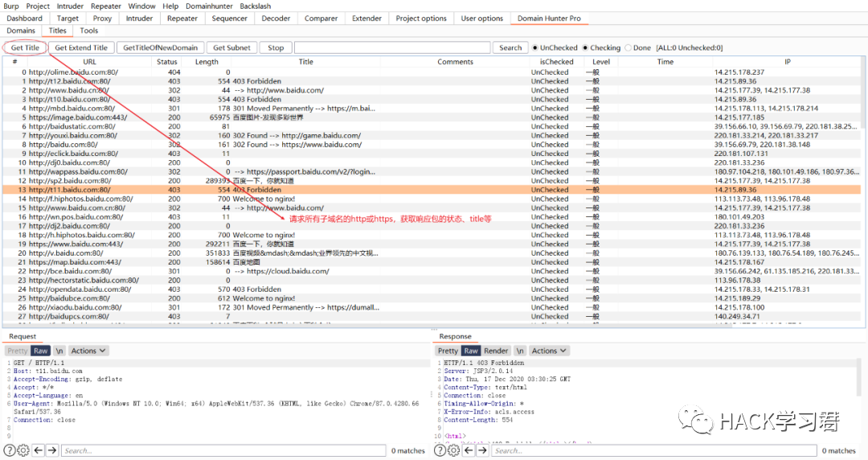This screenshot has width=868, height=460.
Task: Open help icon in Response search bar
Action: click(x=440, y=450)
